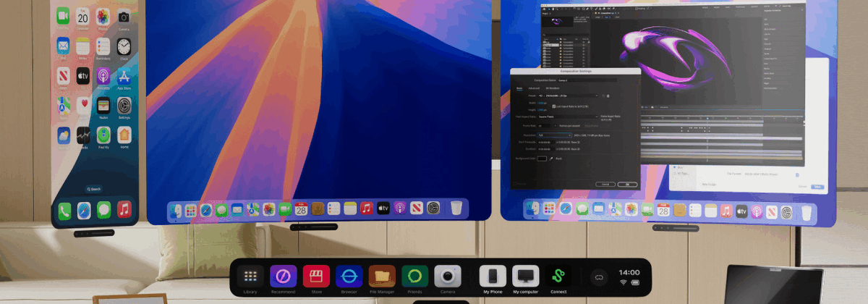The image size is (868, 304).
Task: Click the Wi-Fi icon in launcher bar
Action: [624, 282]
